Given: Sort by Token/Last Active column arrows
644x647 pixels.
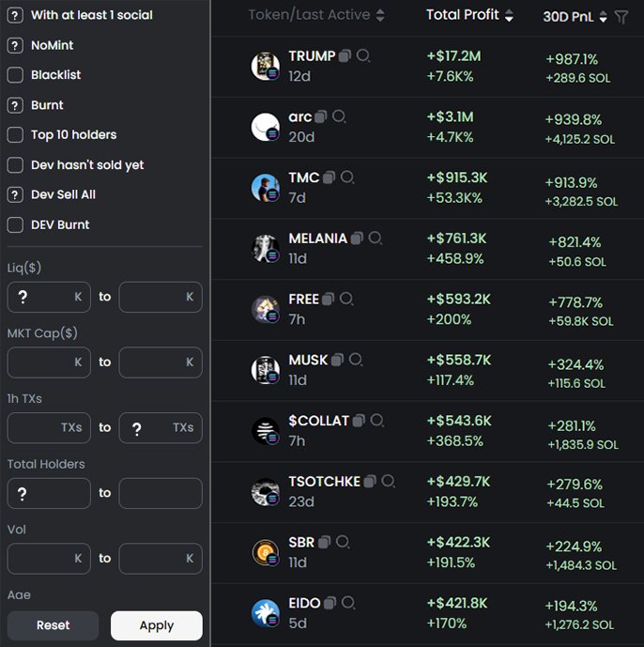Looking at the screenshot, I should point(380,15).
